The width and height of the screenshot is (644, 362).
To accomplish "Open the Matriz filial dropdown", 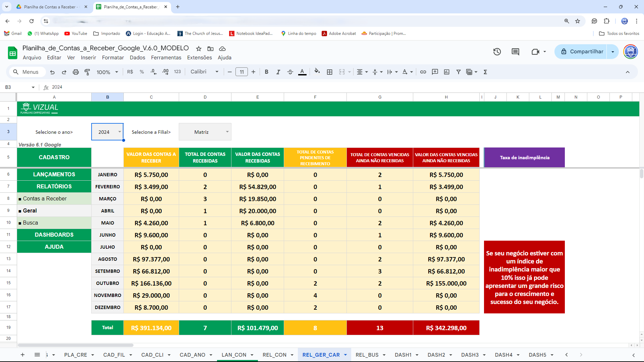I will [227, 132].
